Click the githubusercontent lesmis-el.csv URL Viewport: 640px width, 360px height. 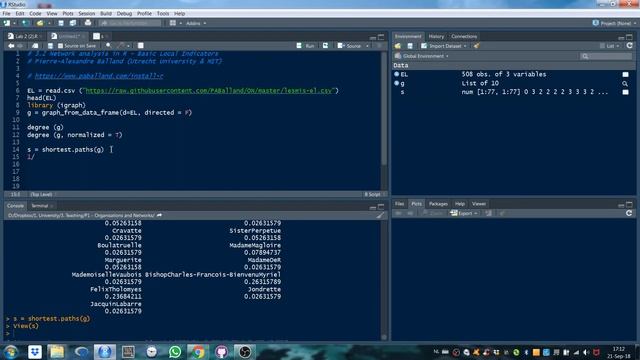point(209,91)
